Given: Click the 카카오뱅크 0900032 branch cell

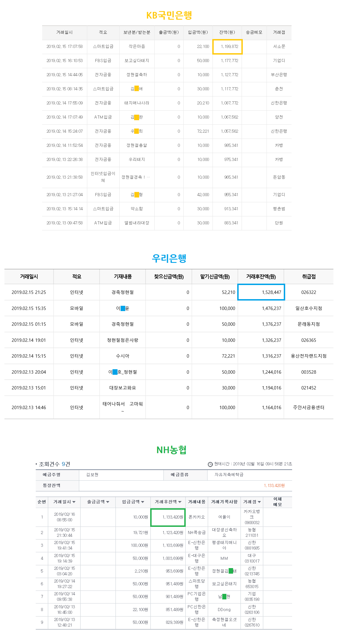Looking at the screenshot, I should coord(252,517).
